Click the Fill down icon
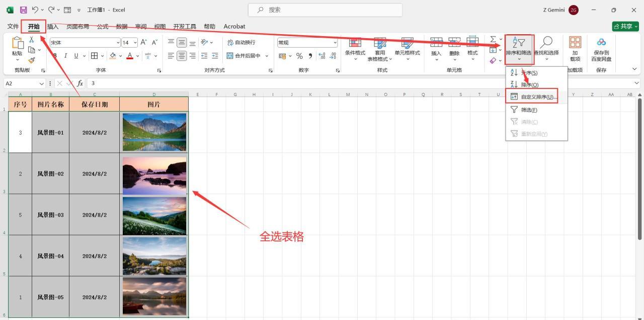 493,50
